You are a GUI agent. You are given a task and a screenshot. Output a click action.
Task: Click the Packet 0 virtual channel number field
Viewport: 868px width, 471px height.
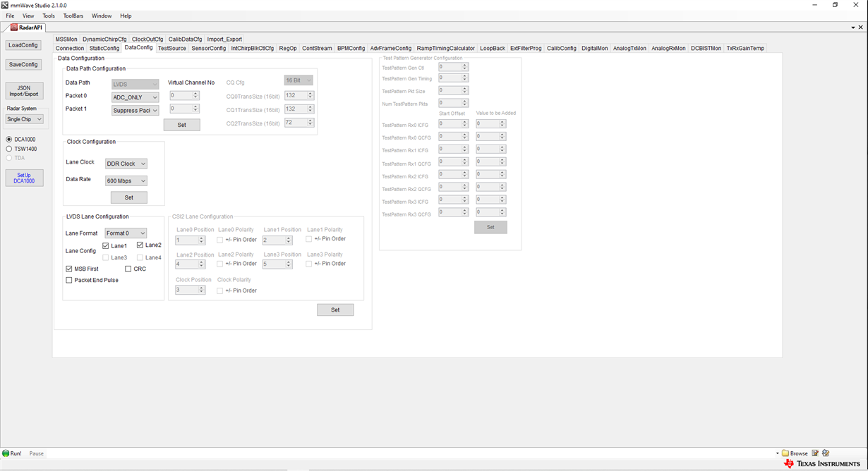[x=184, y=95]
